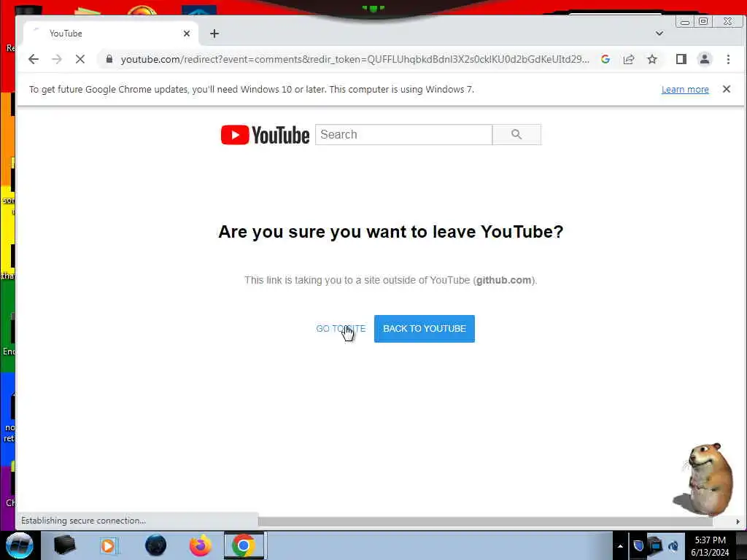Image resolution: width=747 pixels, height=560 pixels.
Task: Open Firefox from the taskbar
Action: point(201,545)
